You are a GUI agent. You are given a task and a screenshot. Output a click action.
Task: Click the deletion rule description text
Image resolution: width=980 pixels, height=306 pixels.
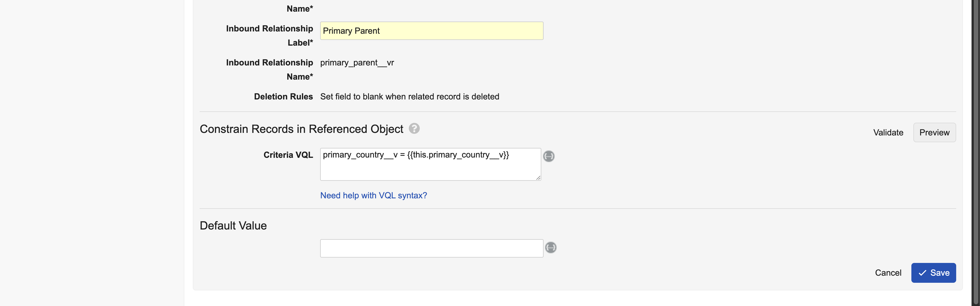point(409,97)
